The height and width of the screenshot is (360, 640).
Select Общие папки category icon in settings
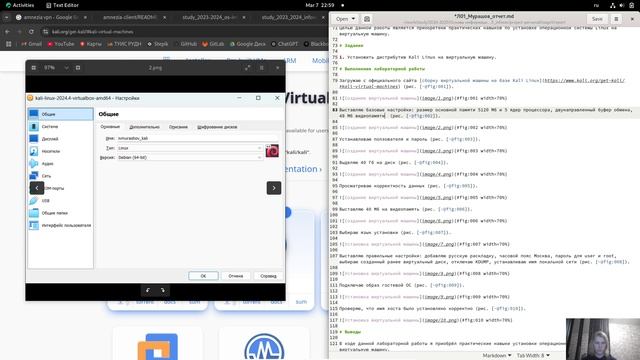tap(33, 213)
